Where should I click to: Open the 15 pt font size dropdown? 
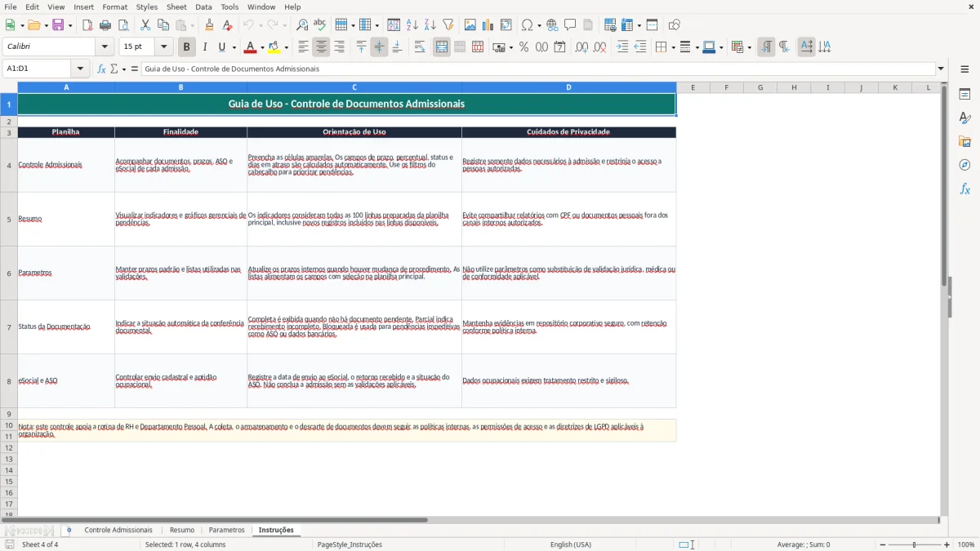(x=163, y=47)
